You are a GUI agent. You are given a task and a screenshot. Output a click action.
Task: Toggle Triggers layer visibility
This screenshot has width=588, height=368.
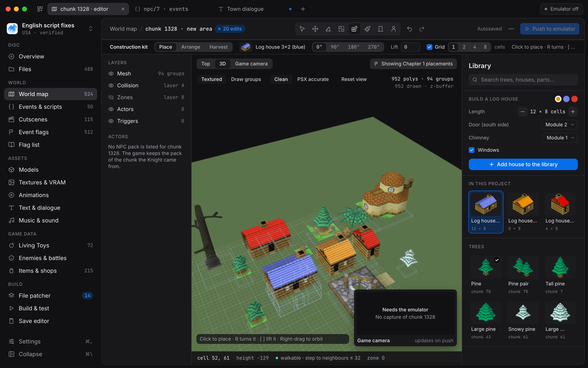(x=111, y=121)
